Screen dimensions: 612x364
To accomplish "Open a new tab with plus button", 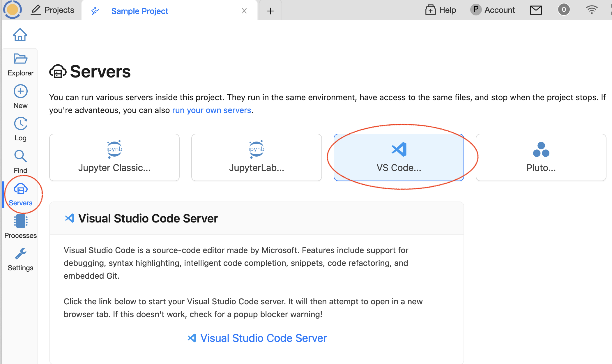I will tap(270, 11).
